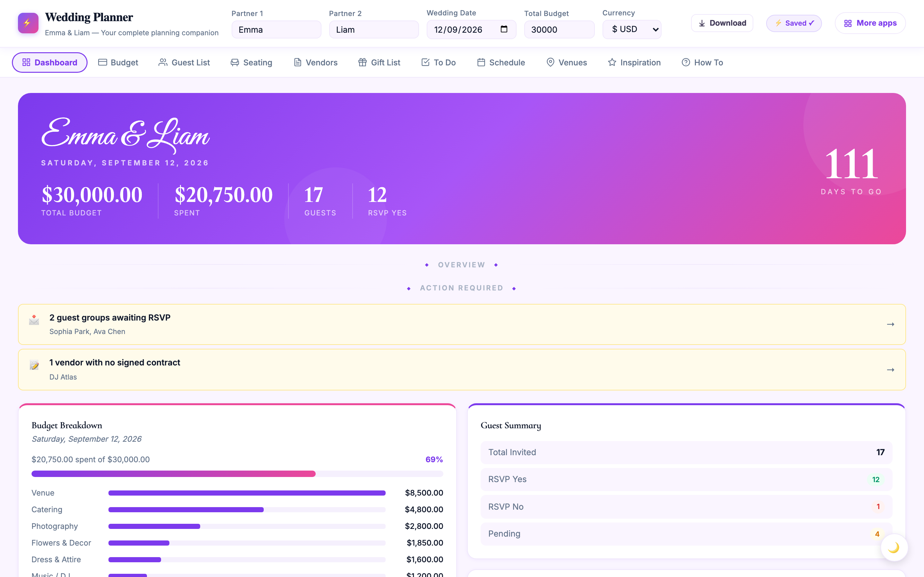
Task: Click the Gift List gift icon
Action: pos(362,63)
